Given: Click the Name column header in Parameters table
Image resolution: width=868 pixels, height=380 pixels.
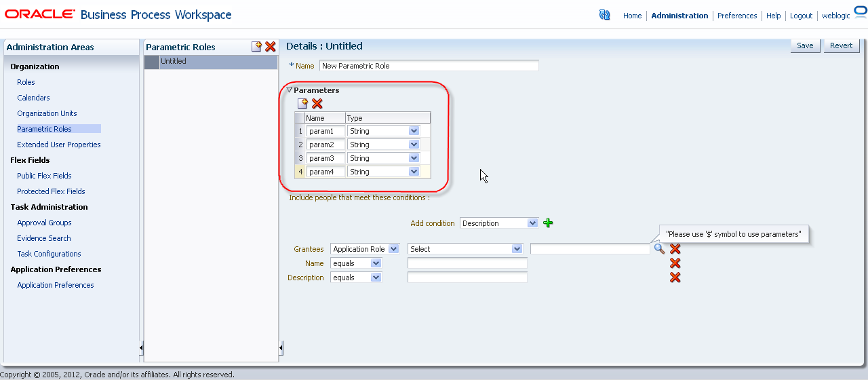Looking at the screenshot, I should pyautogui.click(x=325, y=118).
